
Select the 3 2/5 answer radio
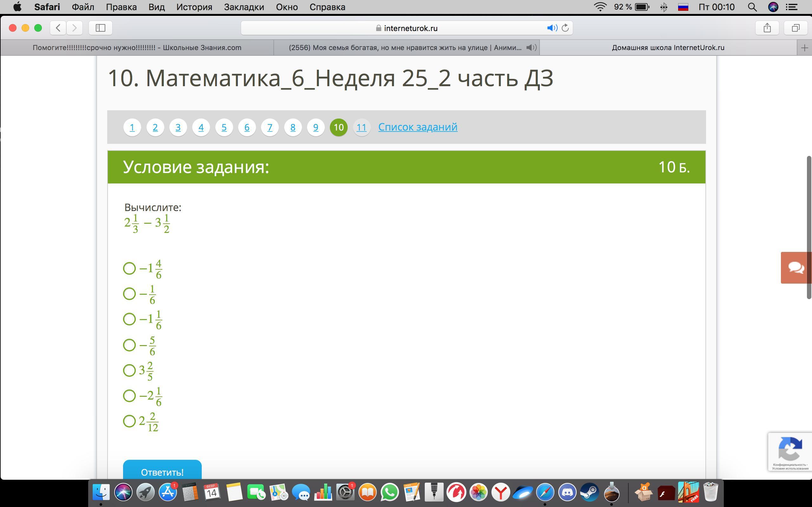pyautogui.click(x=129, y=370)
